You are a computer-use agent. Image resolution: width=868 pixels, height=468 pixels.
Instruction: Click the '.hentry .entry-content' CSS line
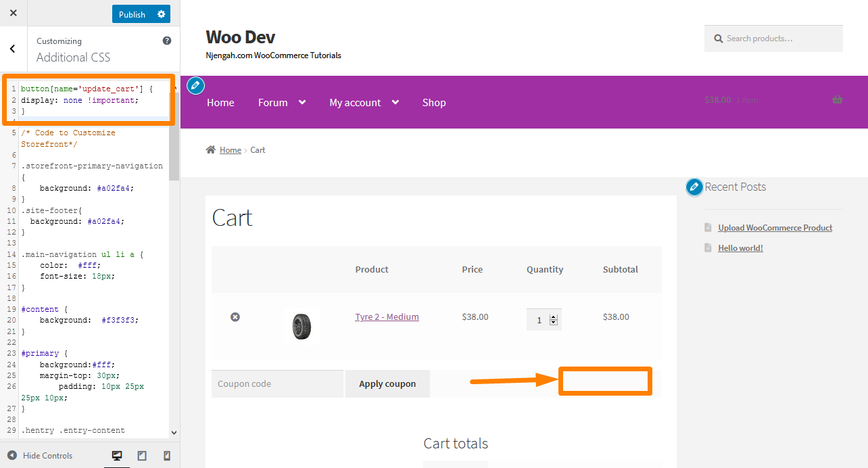(x=73, y=430)
